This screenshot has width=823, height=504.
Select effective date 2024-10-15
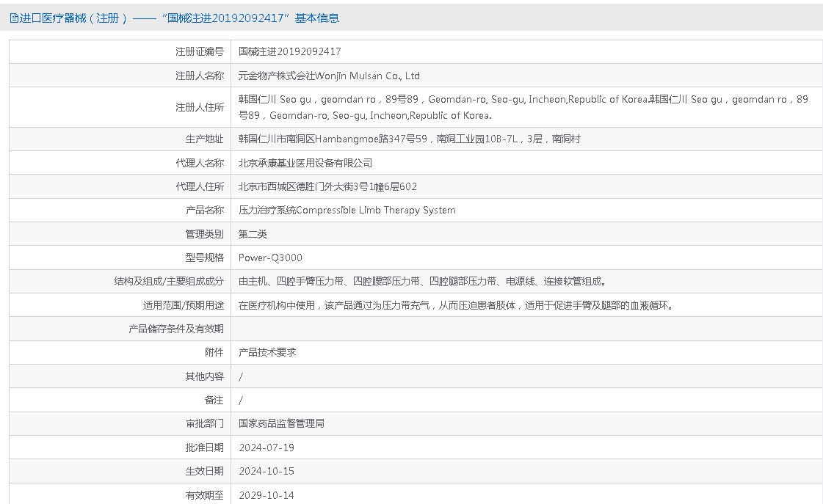[266, 471]
